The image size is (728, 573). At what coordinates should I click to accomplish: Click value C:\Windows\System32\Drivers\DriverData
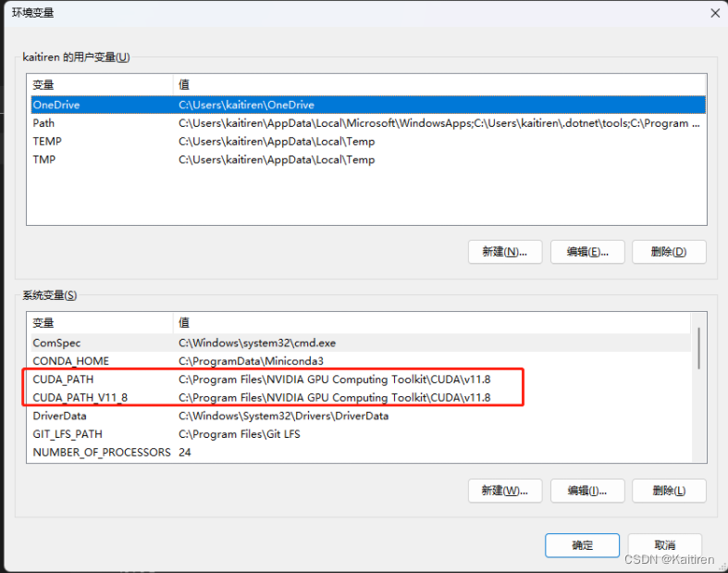pyautogui.click(x=284, y=416)
